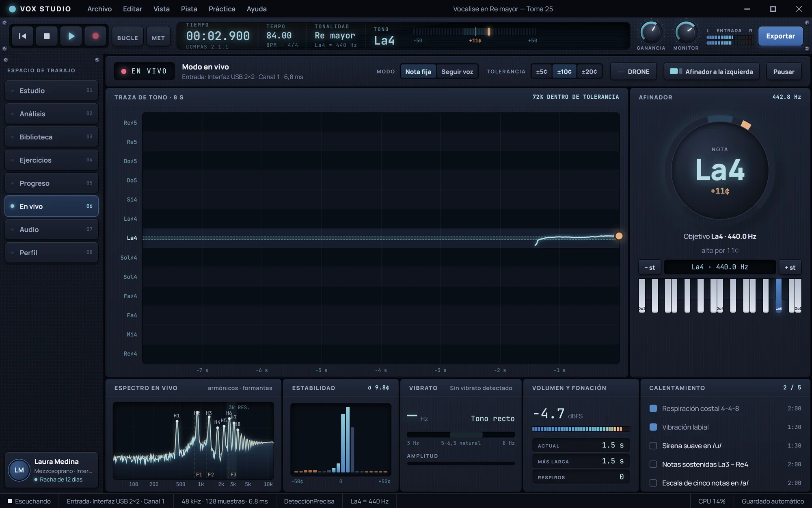Click the GANANCIA gain knob
The height and width of the screenshot is (508, 812).
[651, 33]
